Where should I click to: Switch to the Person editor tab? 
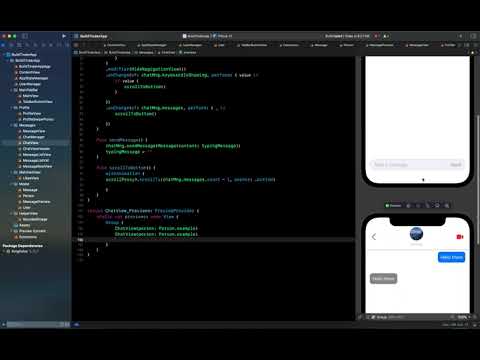tap(346, 45)
